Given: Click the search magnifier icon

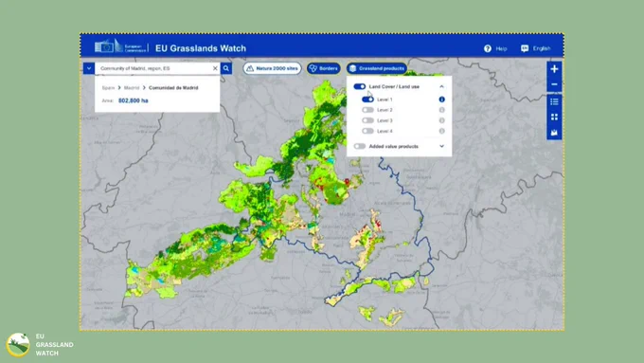Looking at the screenshot, I should point(226,68).
